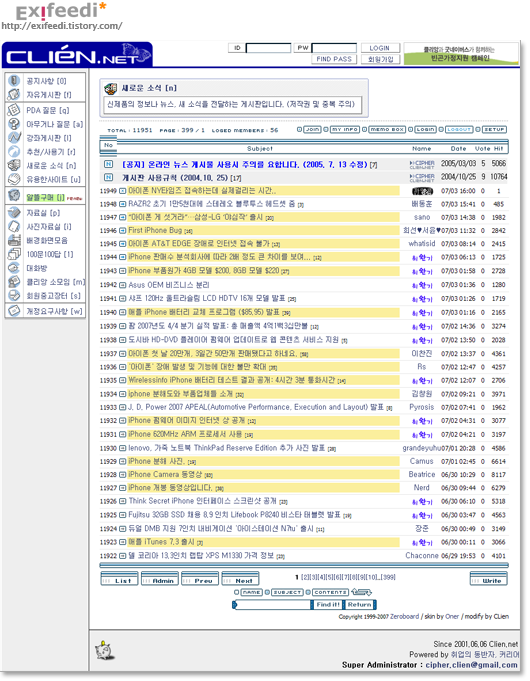Image resolution: width=530 pixels, height=681 pixels.
Task: Click the 새로운 소식 sidebar icon
Action: pos(14,165)
